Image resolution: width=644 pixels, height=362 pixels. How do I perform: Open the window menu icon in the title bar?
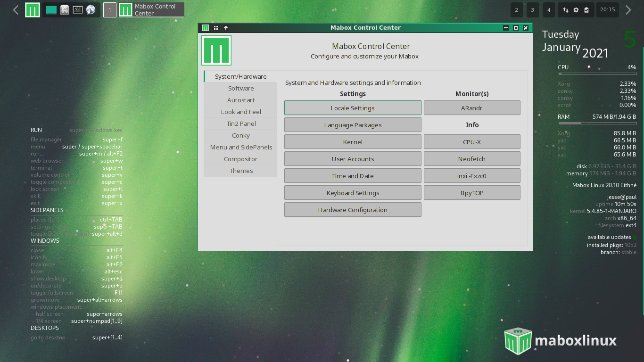(x=206, y=28)
